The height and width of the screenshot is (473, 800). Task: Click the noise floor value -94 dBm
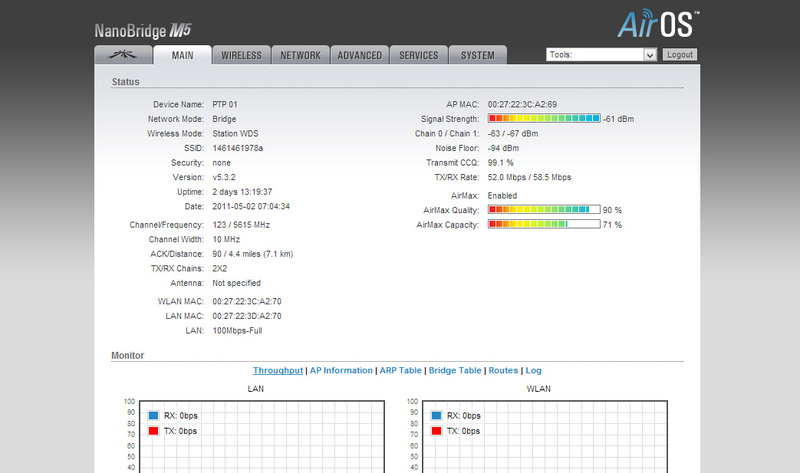click(503, 148)
